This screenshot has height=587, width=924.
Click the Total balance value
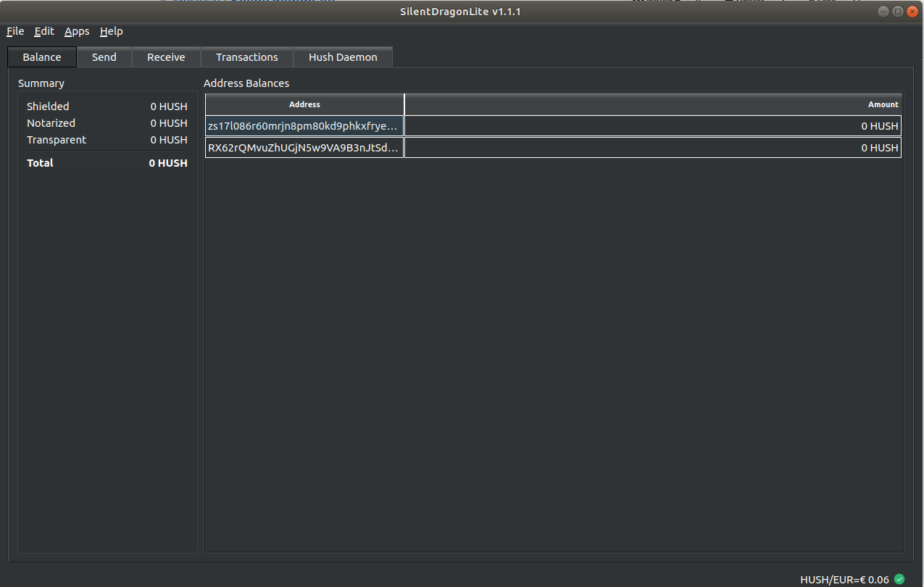pos(168,163)
